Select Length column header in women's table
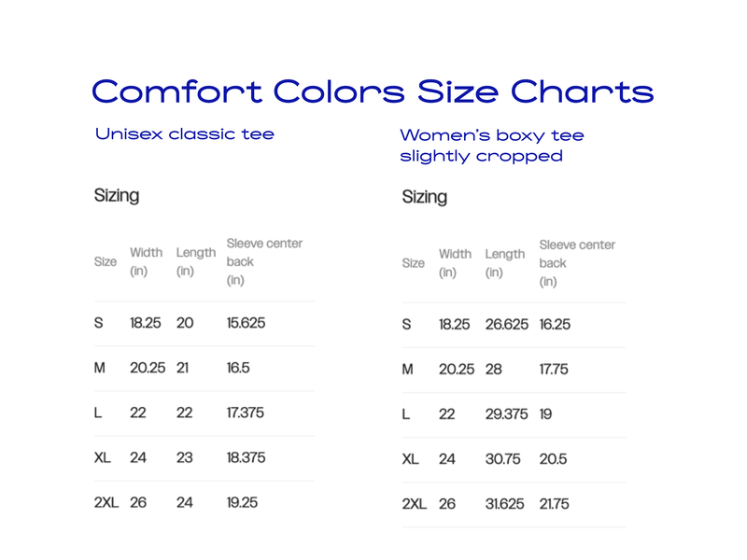747x560 pixels. click(504, 263)
